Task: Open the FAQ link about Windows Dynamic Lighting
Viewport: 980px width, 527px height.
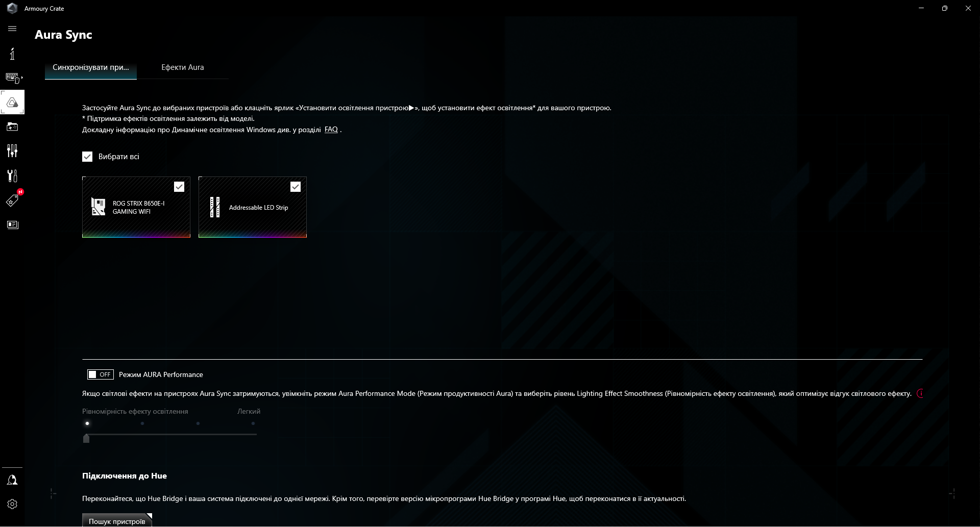Action: (331, 129)
